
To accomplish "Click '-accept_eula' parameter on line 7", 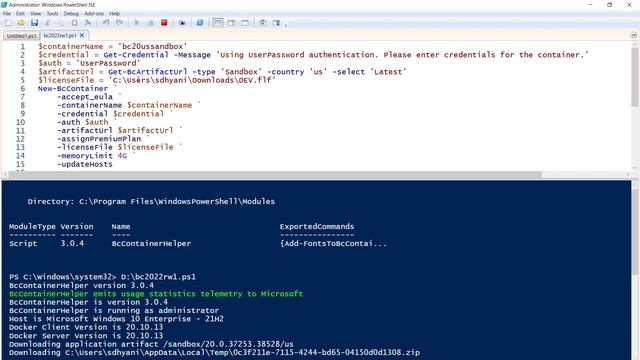I will tap(84, 97).
